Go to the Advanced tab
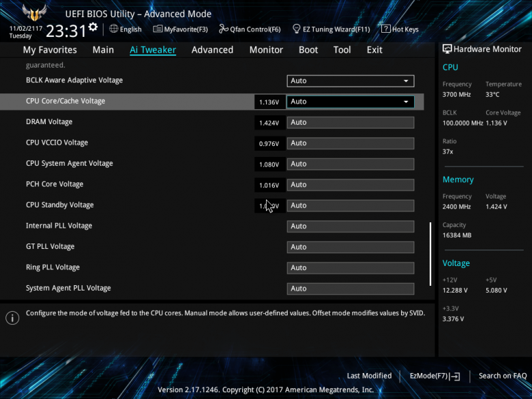The width and height of the screenshot is (532, 399). pos(212,50)
